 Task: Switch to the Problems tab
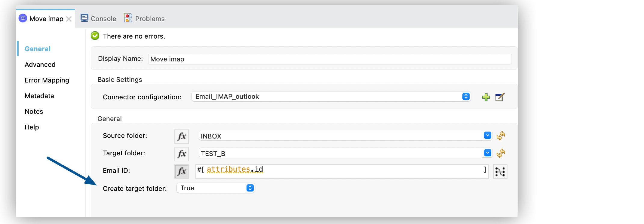(x=144, y=19)
